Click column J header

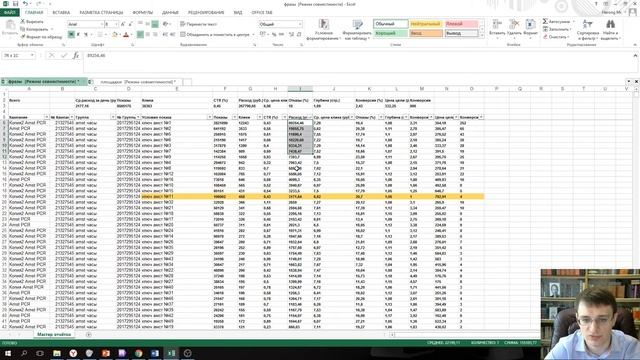tap(334, 89)
